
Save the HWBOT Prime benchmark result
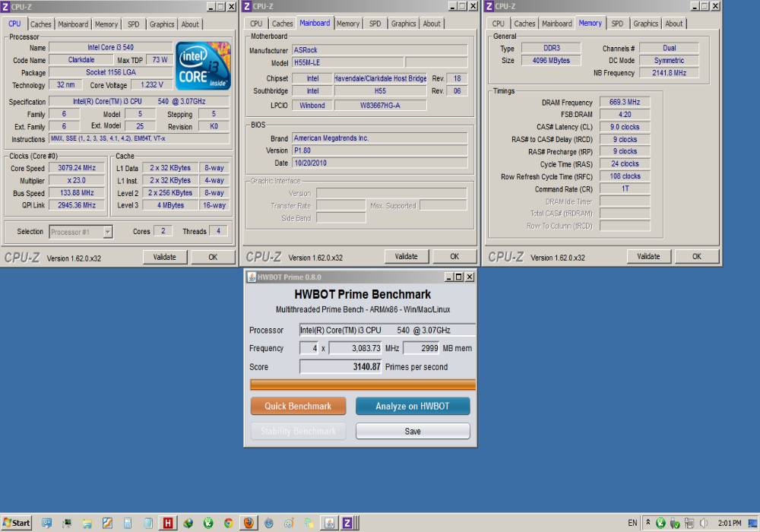point(413,431)
